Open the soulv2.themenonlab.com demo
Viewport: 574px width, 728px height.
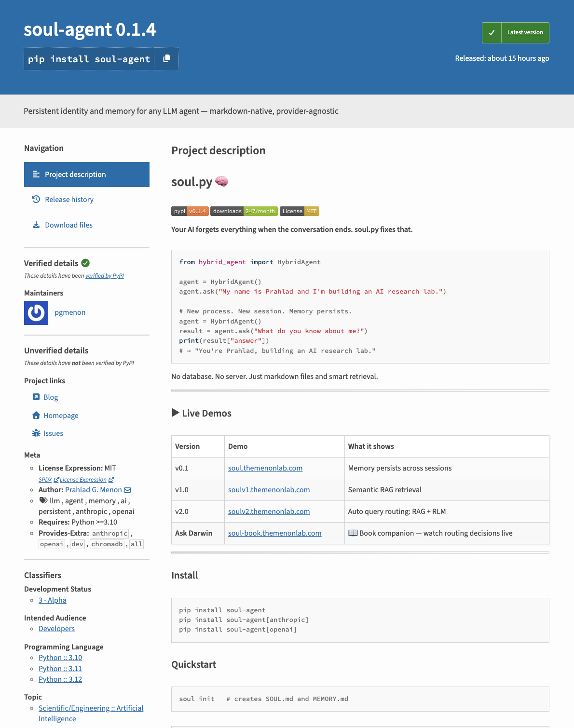(269, 512)
